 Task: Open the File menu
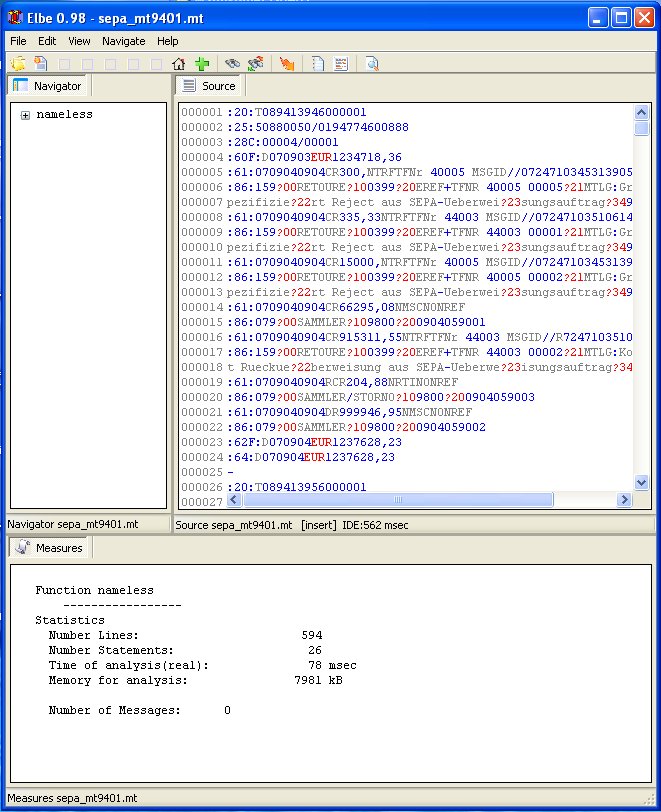18,41
